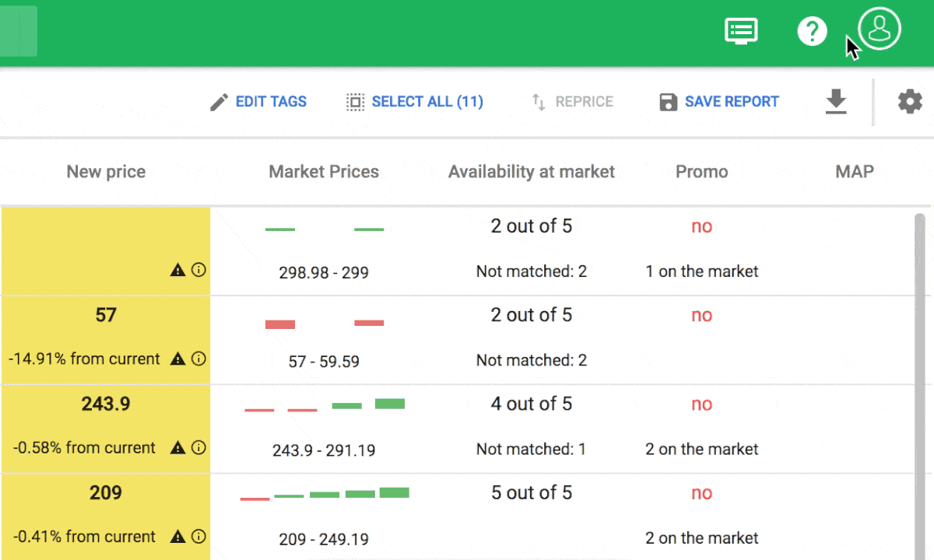Open settings with the gear icon
This screenshot has height=560, width=934.
click(910, 101)
